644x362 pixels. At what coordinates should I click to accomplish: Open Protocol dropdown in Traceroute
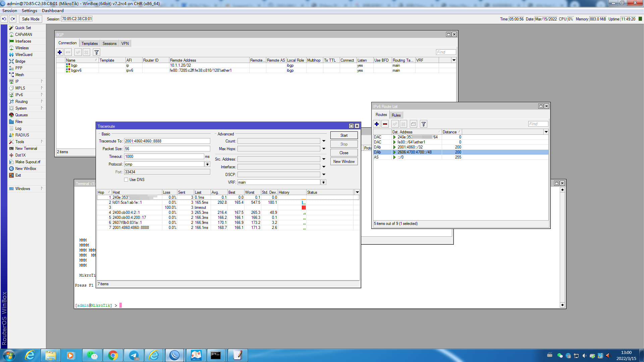pyautogui.click(x=207, y=164)
